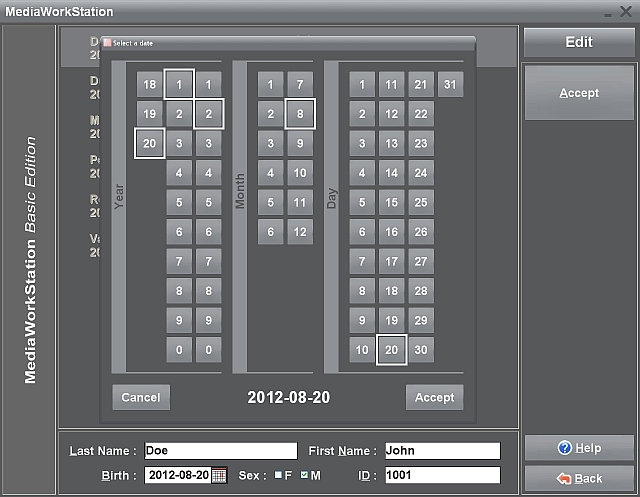Click the Edit header button
The height and width of the screenshot is (497, 640).
pyautogui.click(x=579, y=42)
